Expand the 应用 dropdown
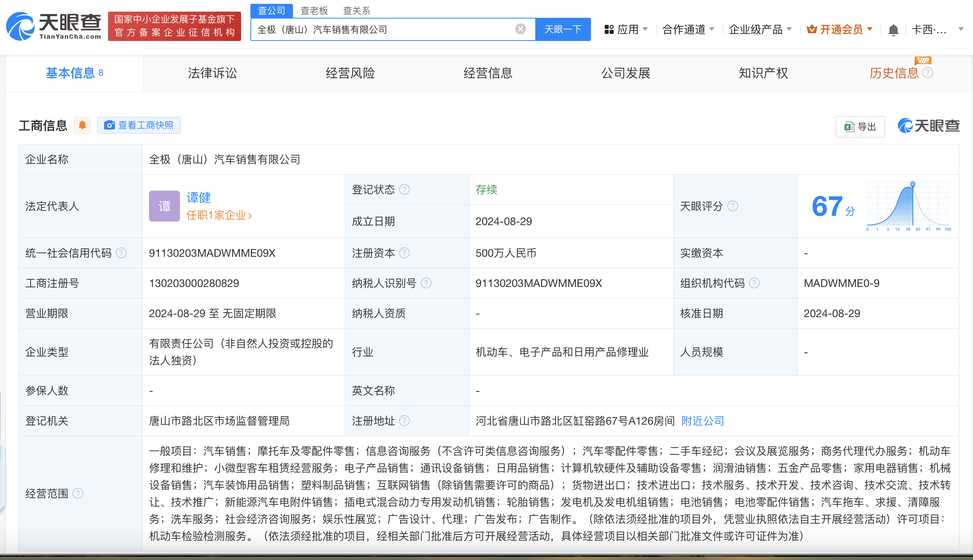Viewport: 973px width, 560px height. (630, 29)
